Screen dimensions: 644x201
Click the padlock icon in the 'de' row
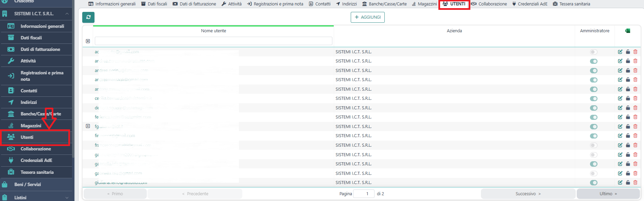pos(628,108)
